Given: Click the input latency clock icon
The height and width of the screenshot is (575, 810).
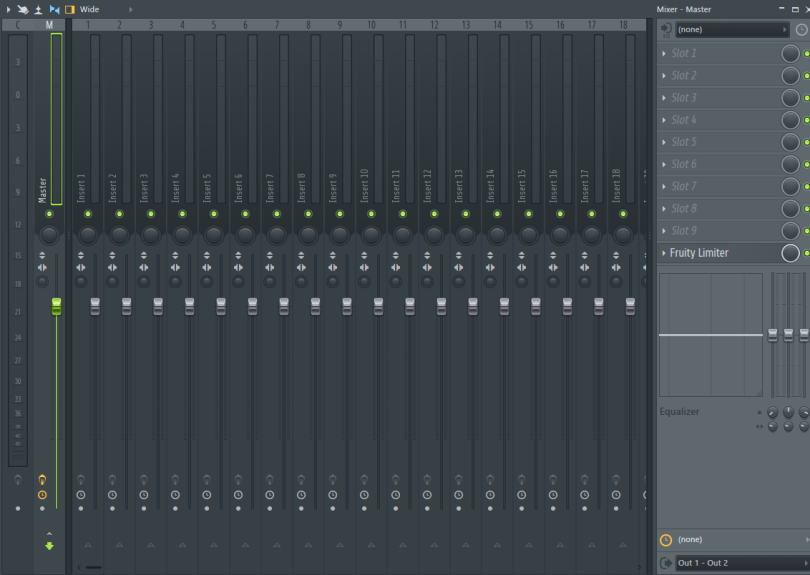Looking at the screenshot, I should [x=802, y=29].
